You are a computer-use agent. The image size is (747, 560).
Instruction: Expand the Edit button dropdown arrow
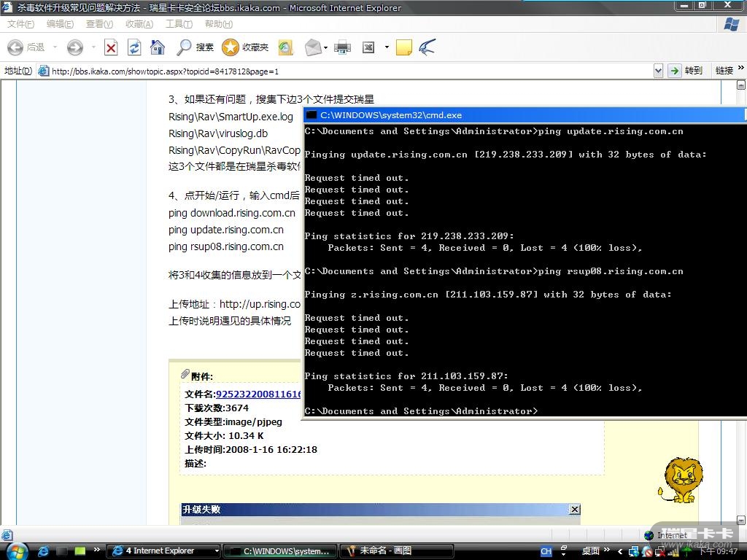tap(387, 47)
